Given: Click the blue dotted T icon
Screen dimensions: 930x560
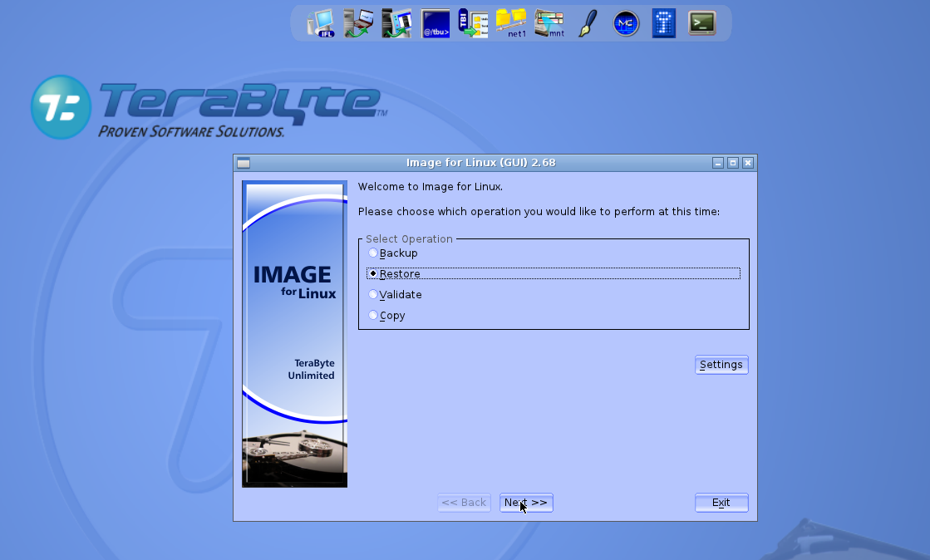Looking at the screenshot, I should (664, 24).
